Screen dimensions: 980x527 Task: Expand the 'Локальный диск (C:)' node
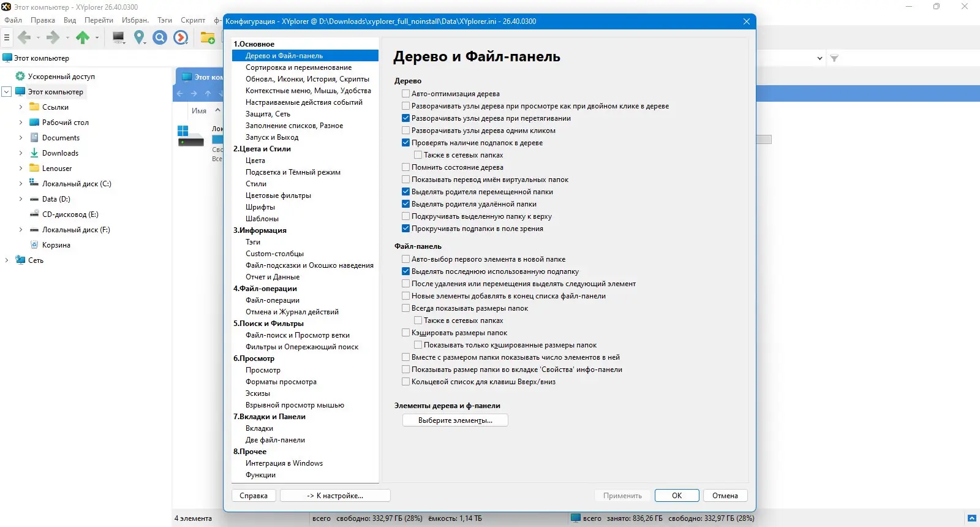point(21,184)
